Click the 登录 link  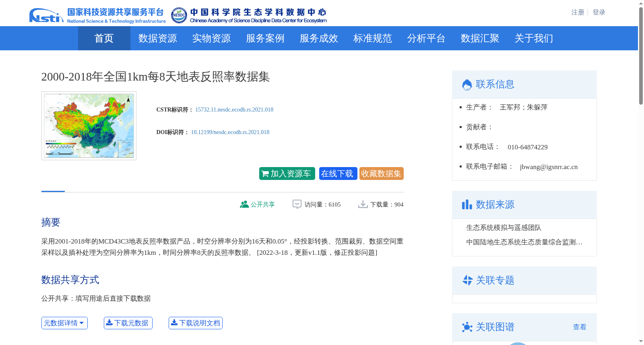coord(599,12)
